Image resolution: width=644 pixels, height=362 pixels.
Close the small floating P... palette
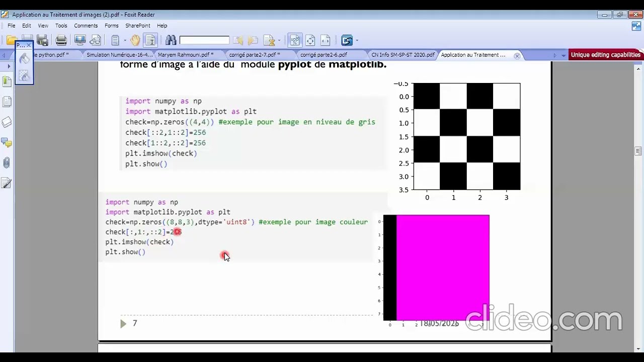click(x=29, y=45)
